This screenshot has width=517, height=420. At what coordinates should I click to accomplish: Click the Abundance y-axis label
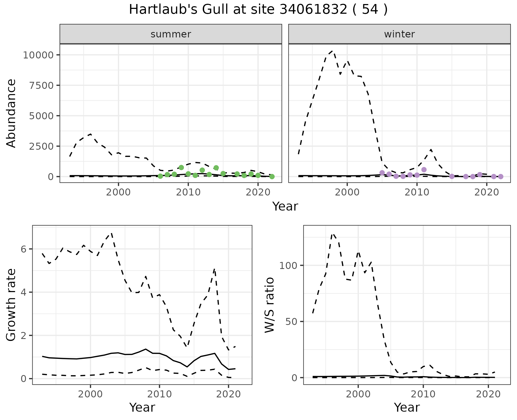click(11, 113)
